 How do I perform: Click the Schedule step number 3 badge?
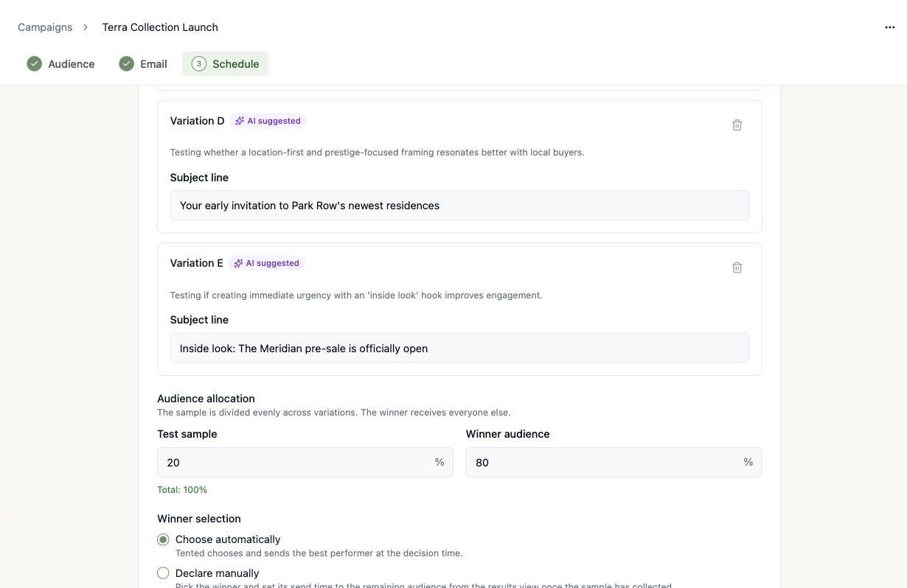click(x=198, y=63)
